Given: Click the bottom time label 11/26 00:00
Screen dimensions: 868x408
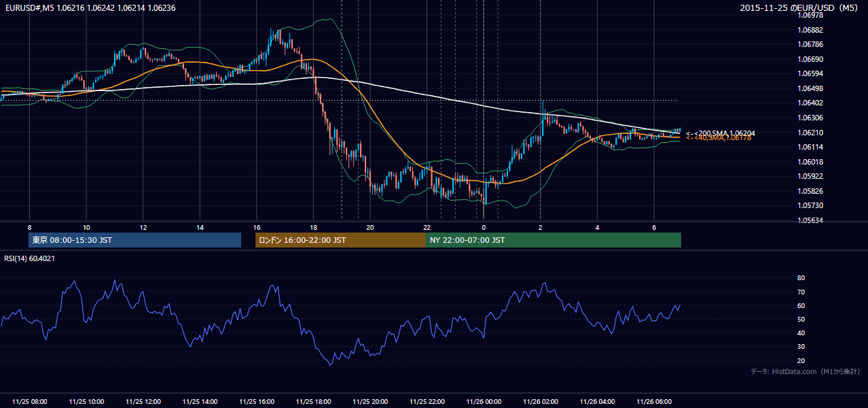Looking at the screenshot, I should pyautogui.click(x=484, y=402).
